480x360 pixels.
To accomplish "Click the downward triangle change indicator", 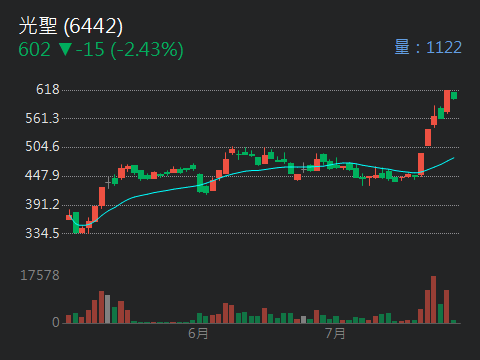I will [65, 50].
